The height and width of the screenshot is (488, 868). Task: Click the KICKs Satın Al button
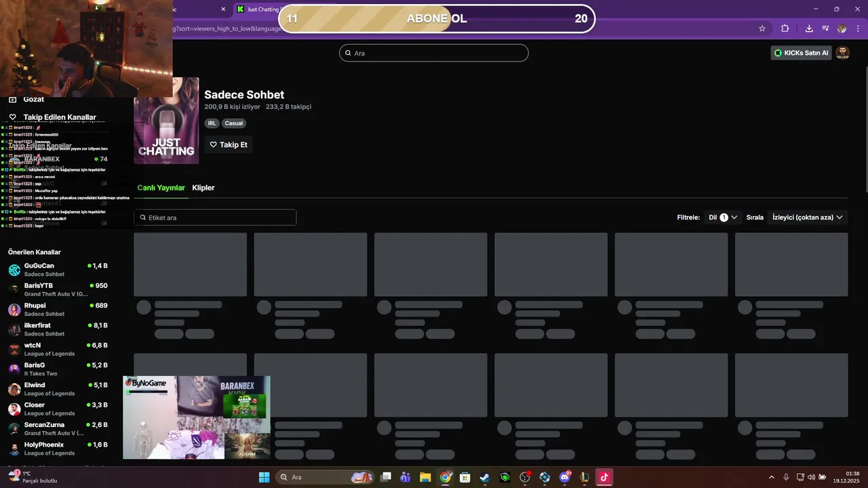(802, 53)
